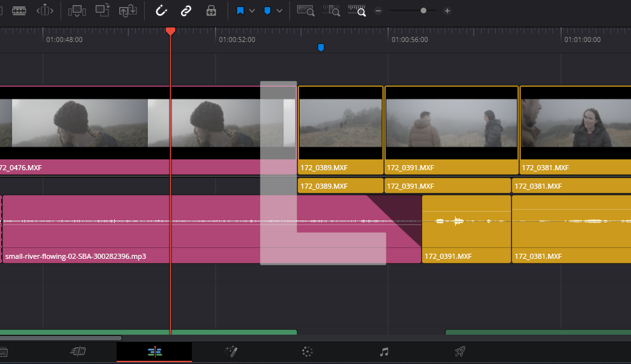The width and height of the screenshot is (631, 364).
Task: Click the timeline zoom slider handle
Action: (x=423, y=11)
